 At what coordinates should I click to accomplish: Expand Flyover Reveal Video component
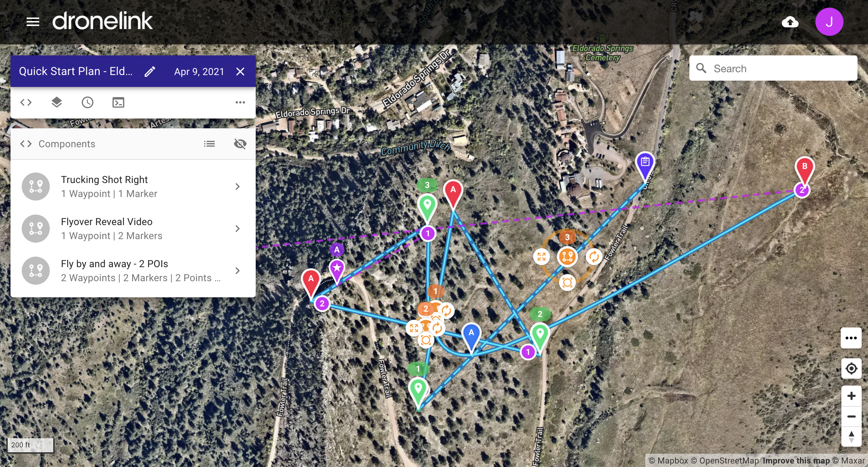(133, 229)
